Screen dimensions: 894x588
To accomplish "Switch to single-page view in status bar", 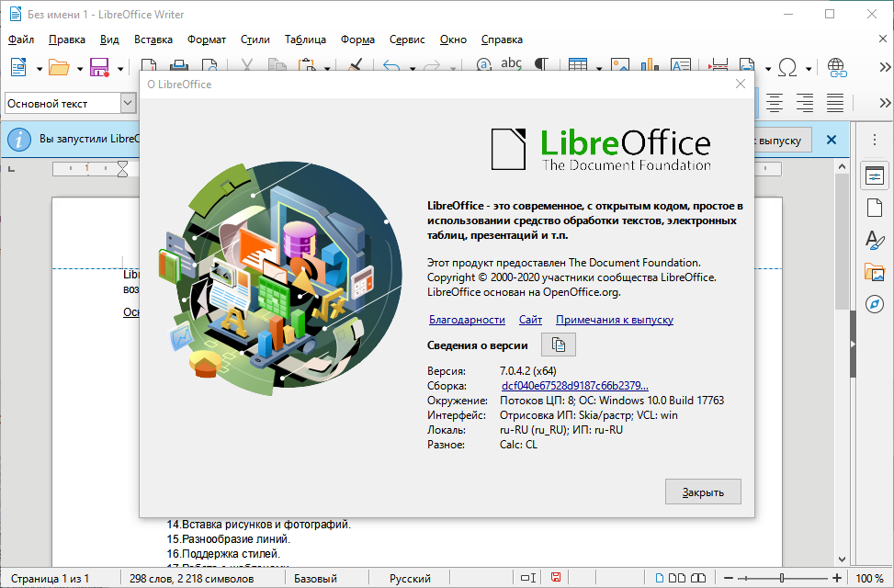I will point(659,578).
